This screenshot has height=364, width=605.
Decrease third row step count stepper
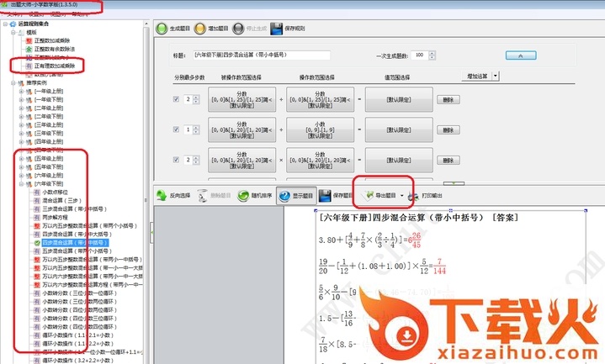coord(196,162)
